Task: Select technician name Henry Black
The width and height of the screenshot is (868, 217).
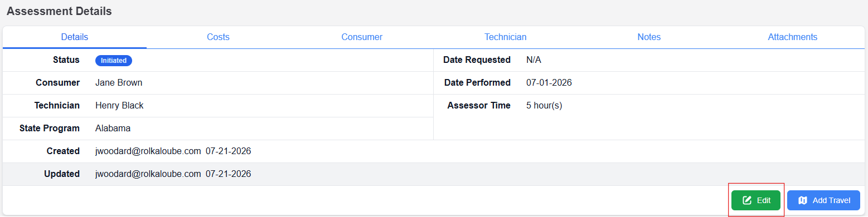Action: click(119, 106)
